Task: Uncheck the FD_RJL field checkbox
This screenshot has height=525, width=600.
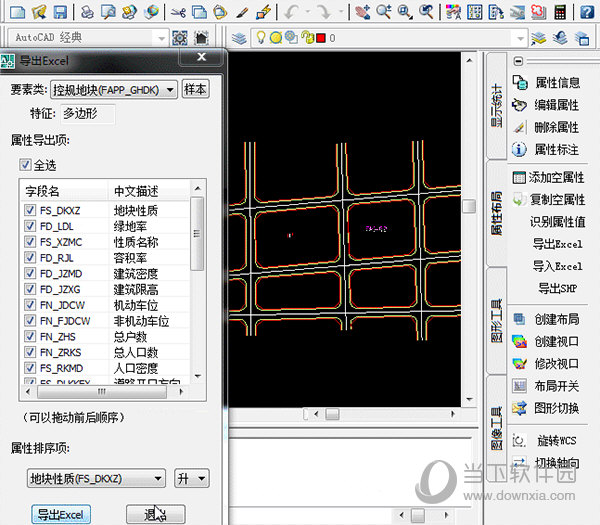Action: pyautogui.click(x=30, y=257)
